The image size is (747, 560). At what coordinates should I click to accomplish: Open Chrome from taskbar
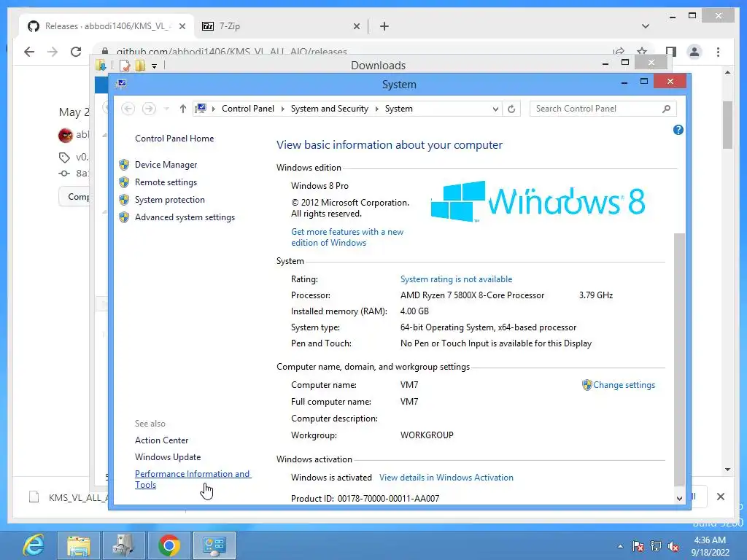click(169, 545)
